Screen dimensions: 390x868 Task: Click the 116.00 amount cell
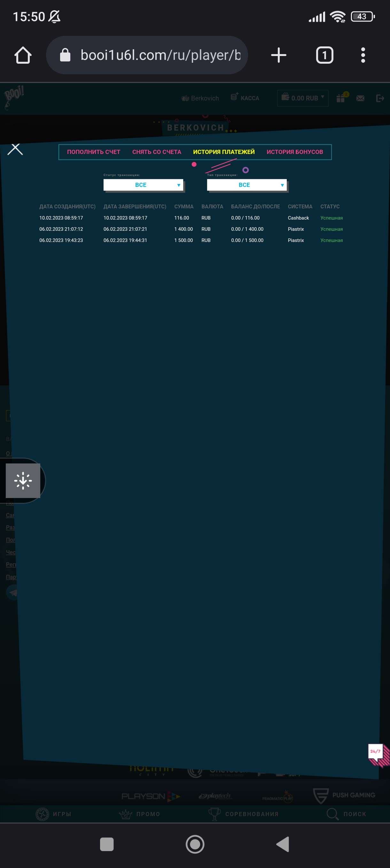pos(182,218)
